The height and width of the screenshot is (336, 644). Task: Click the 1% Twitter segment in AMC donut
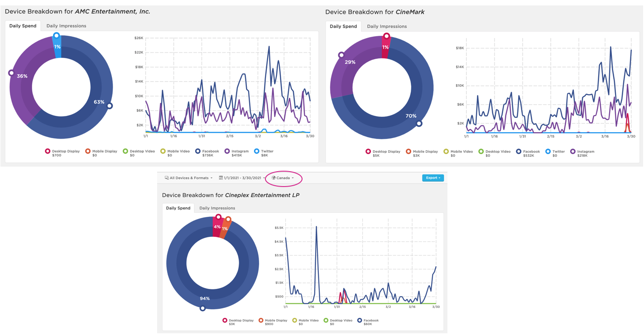click(57, 47)
